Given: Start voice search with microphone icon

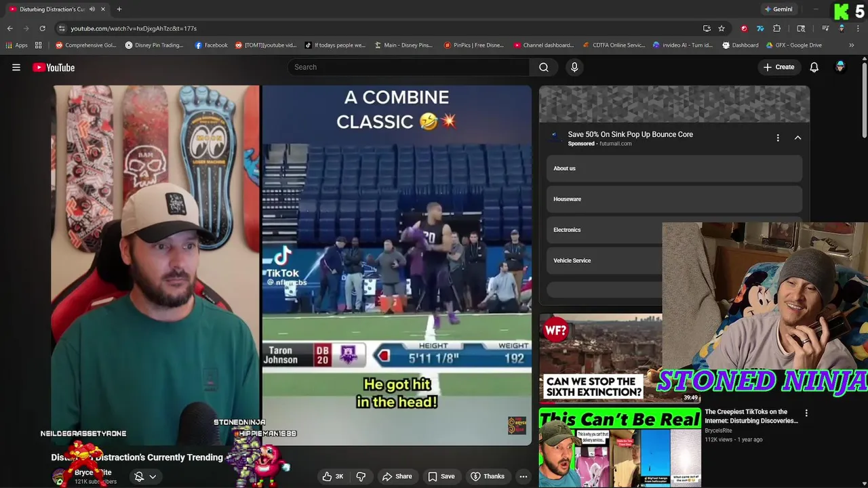Looking at the screenshot, I should (x=574, y=67).
